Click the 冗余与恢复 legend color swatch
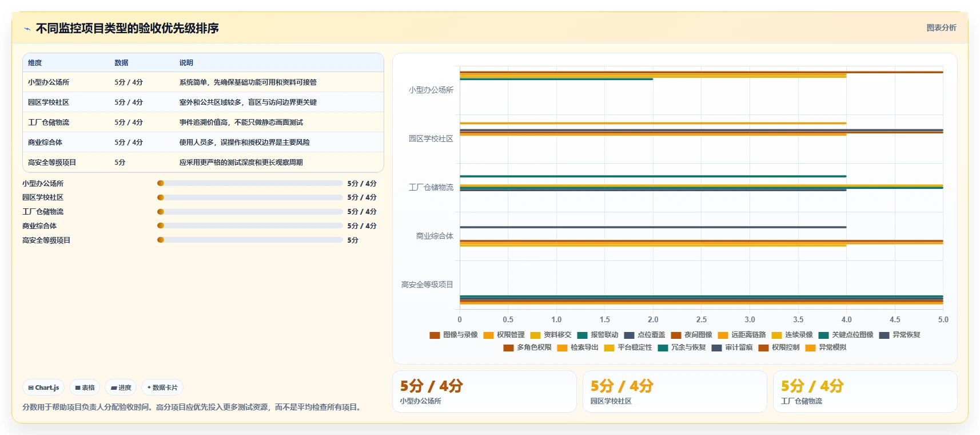The width and height of the screenshot is (980, 435). pyautogui.click(x=663, y=347)
